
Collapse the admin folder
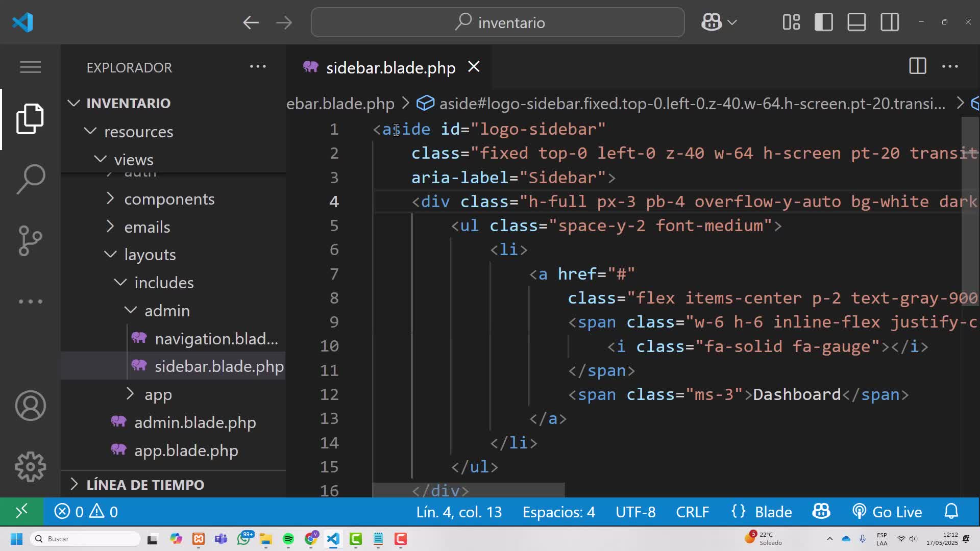131,310
